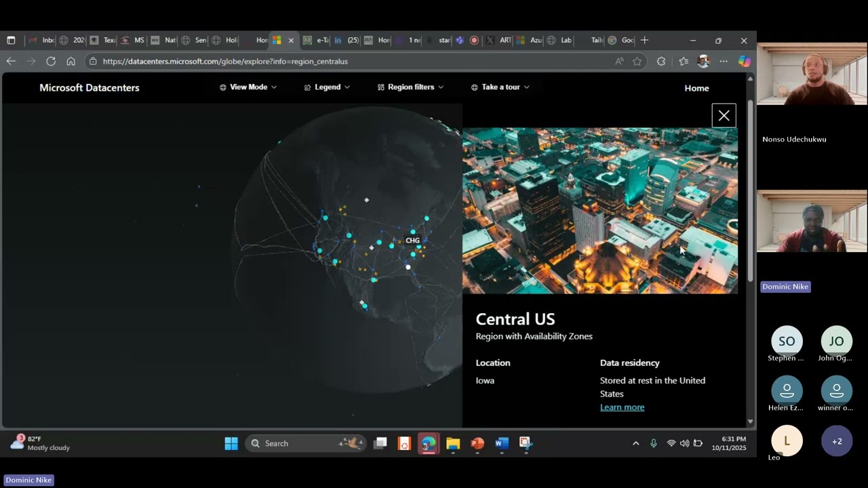Open the Copilot sidebar icon
Screen dimensions: 868x488
[x=745, y=61]
